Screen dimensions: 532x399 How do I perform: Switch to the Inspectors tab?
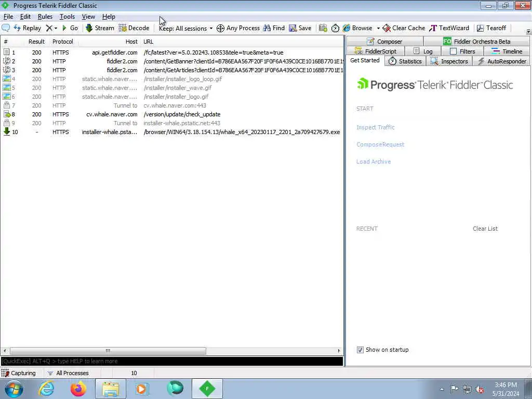click(x=449, y=61)
